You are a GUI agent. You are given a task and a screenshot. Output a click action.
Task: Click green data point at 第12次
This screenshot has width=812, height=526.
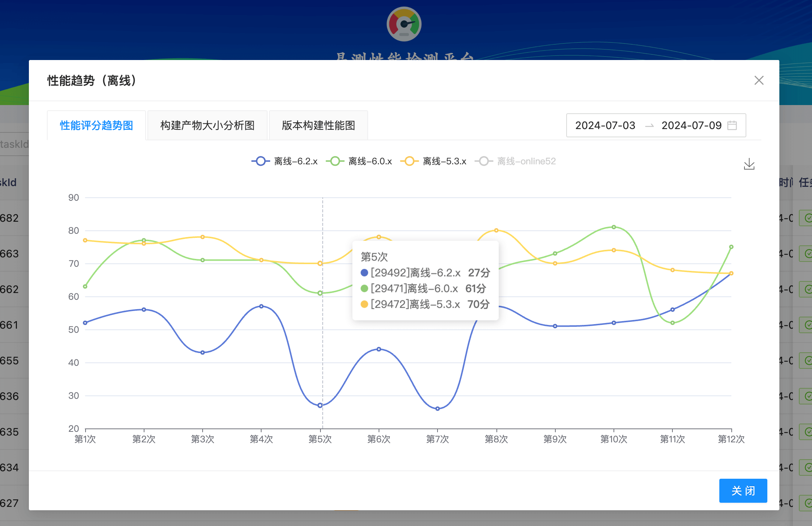coord(731,247)
